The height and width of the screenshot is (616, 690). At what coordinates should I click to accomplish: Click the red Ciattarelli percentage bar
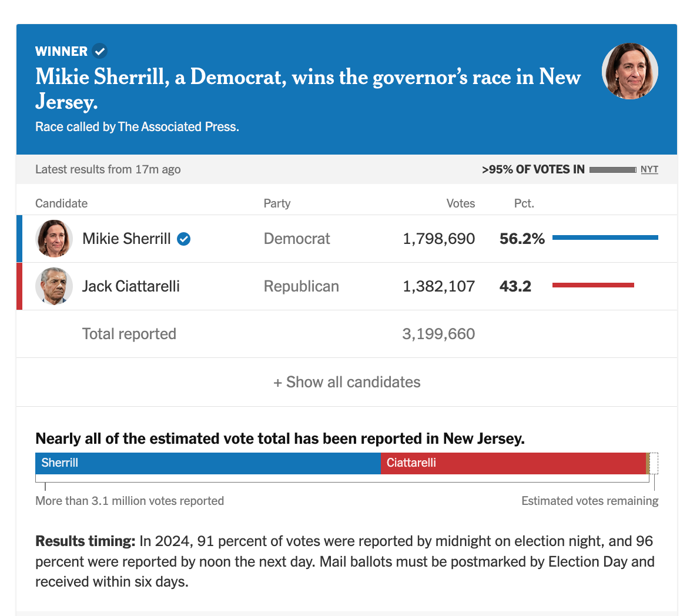coord(593,285)
